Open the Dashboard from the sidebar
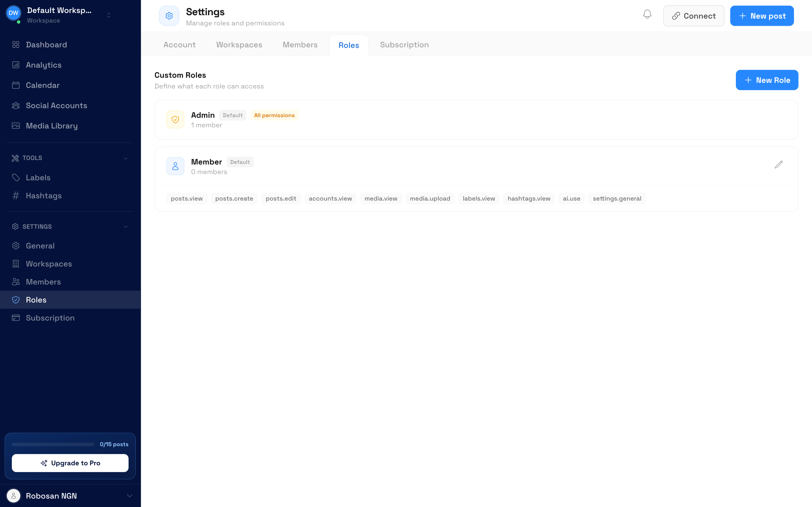Image resolution: width=812 pixels, height=507 pixels. pyautogui.click(x=46, y=45)
